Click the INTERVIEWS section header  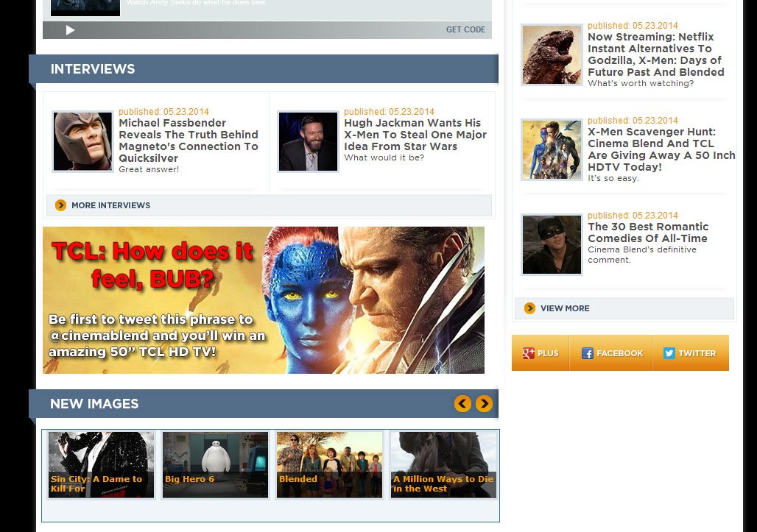pyautogui.click(x=93, y=69)
